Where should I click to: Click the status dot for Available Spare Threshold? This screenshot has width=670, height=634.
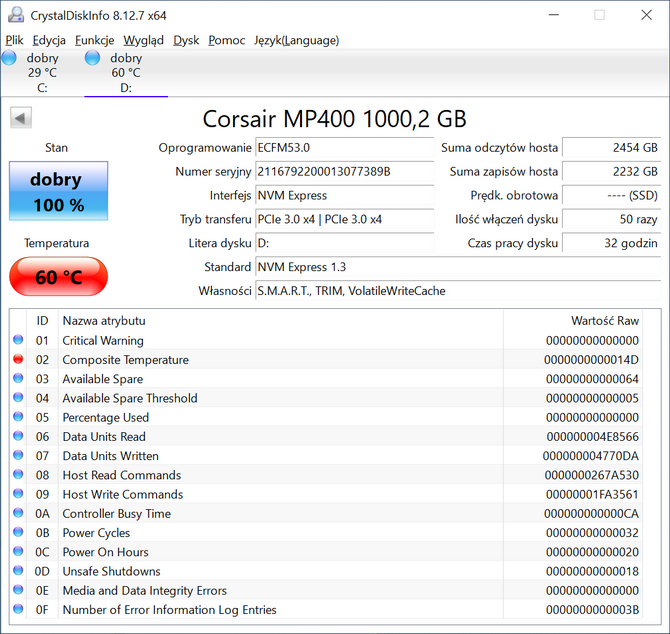click(x=18, y=397)
